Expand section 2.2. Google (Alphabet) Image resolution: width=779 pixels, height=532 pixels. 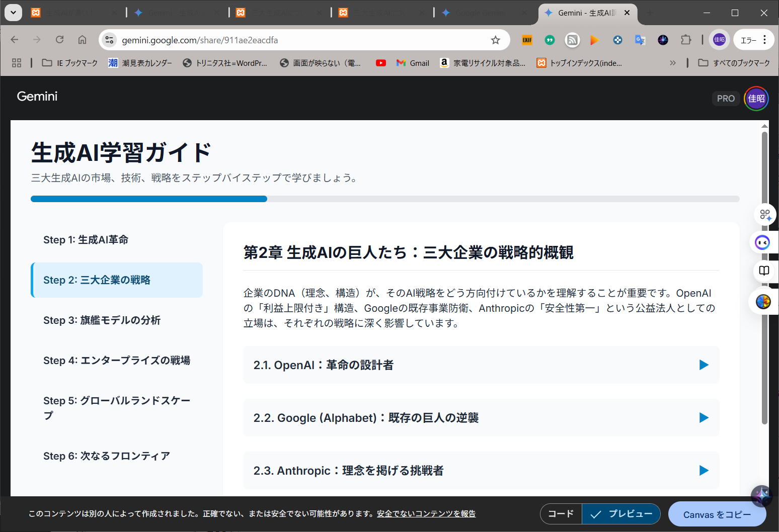(481, 417)
